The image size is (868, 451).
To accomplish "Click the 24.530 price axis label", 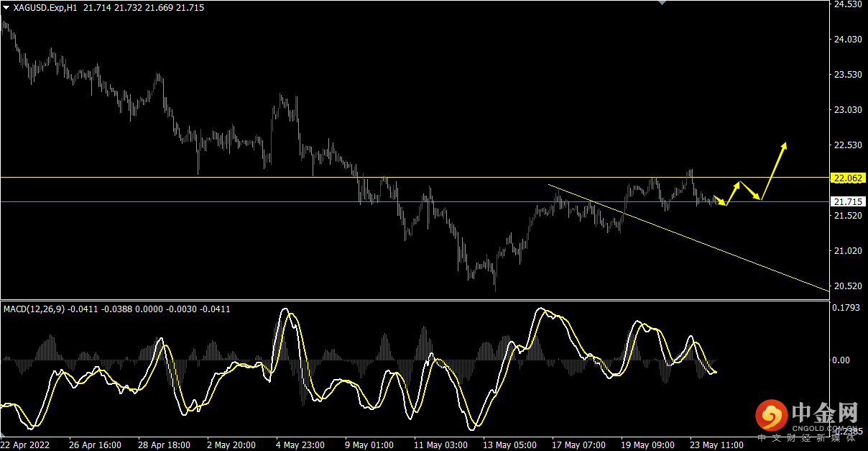I will click(847, 4).
